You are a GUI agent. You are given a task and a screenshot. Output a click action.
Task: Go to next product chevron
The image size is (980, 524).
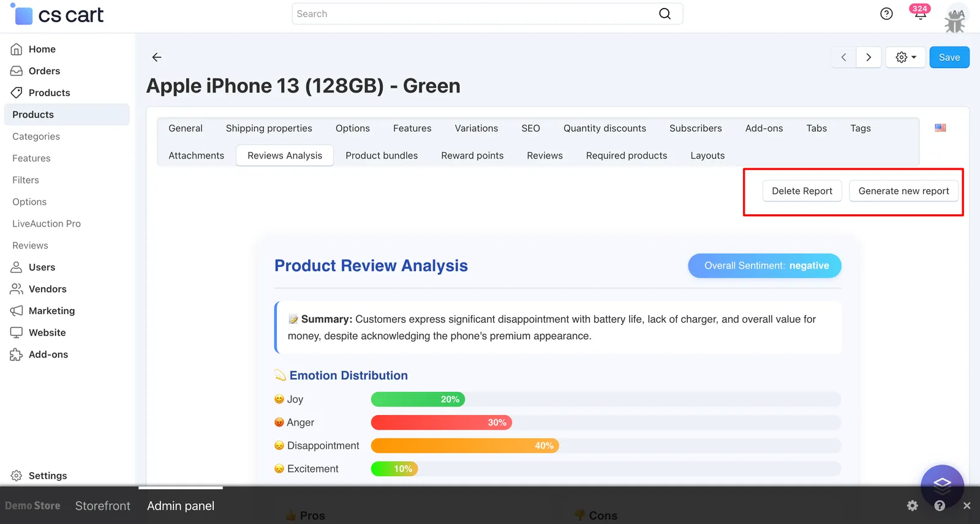pos(869,58)
